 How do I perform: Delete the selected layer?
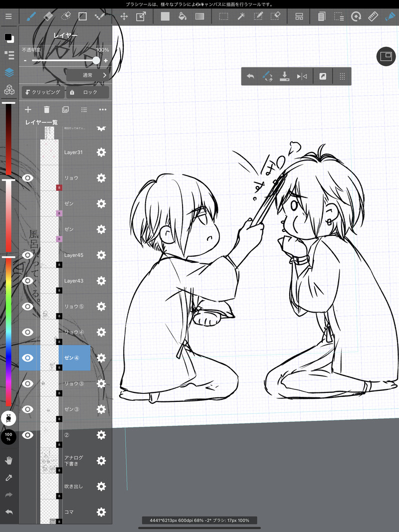click(47, 110)
